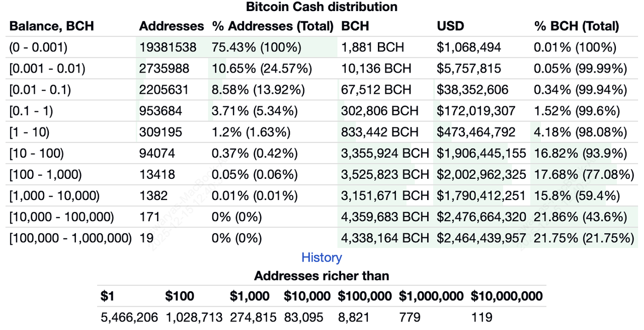Viewport: 644px width, 330px height.
Task: Select the "% Addresses (Total)" header
Action: (273, 26)
